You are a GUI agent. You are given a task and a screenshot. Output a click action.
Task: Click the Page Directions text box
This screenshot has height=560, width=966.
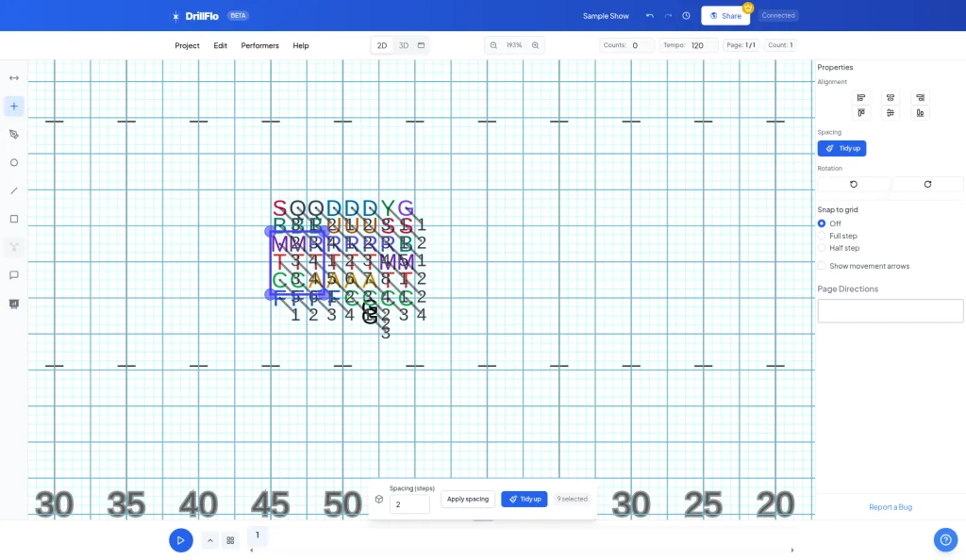click(891, 311)
